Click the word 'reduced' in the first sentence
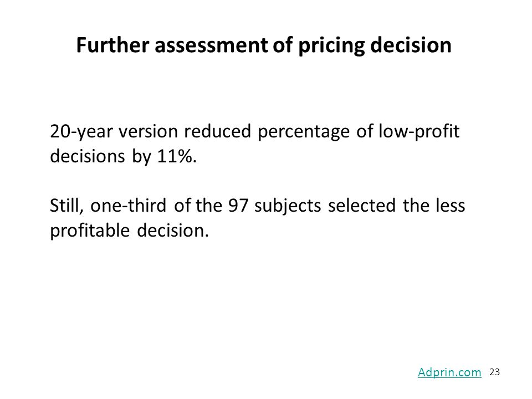This screenshot has height=399, width=532. click(217, 131)
